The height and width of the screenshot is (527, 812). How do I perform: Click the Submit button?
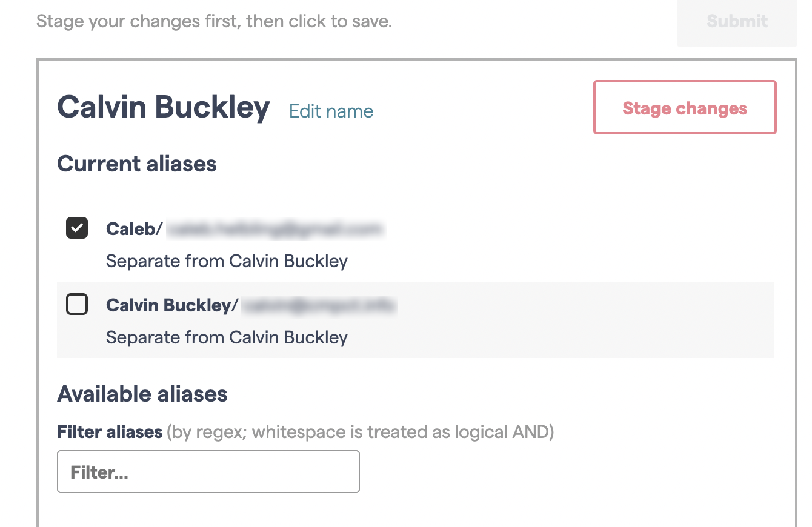click(736, 21)
